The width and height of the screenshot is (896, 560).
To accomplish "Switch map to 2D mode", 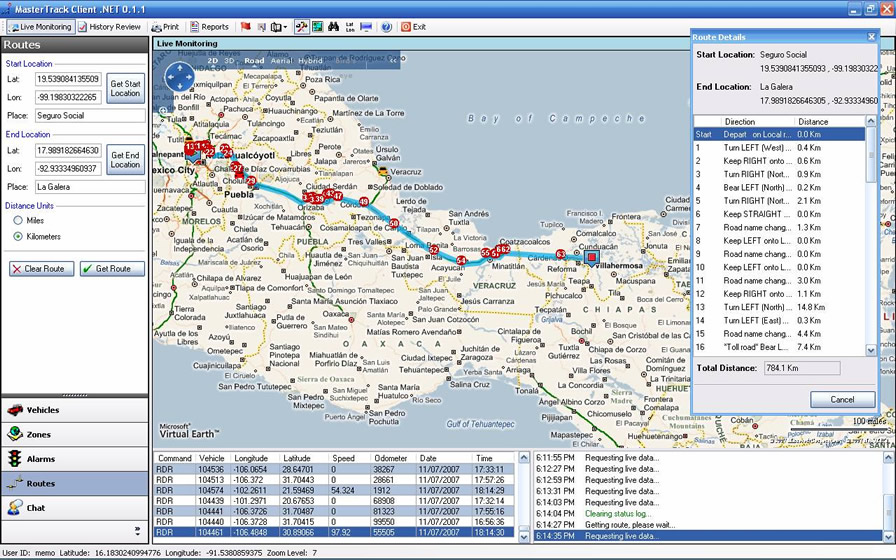I will coord(213,61).
